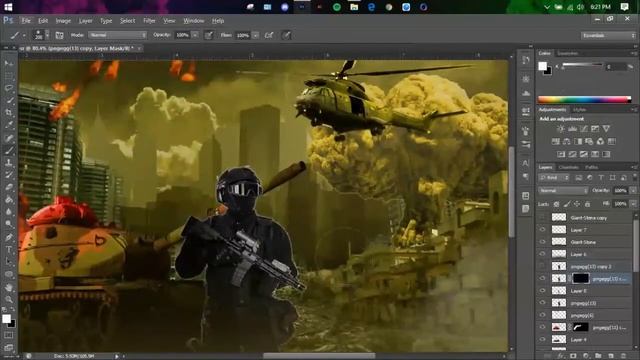Create new group folder icon
Image resolution: width=640 pixels, height=360 pixels.
coord(598,356)
